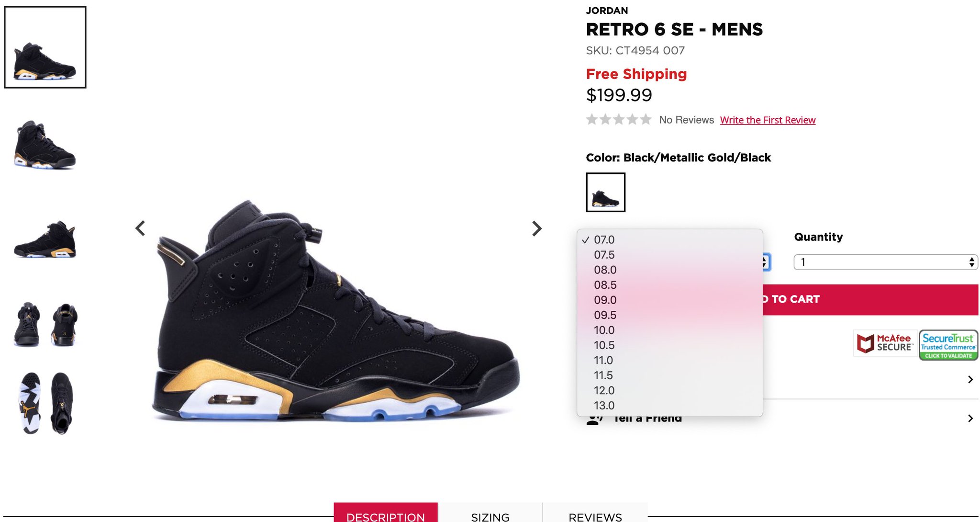980x522 pixels.
Task: Follow Write the First Review link
Action: [768, 120]
